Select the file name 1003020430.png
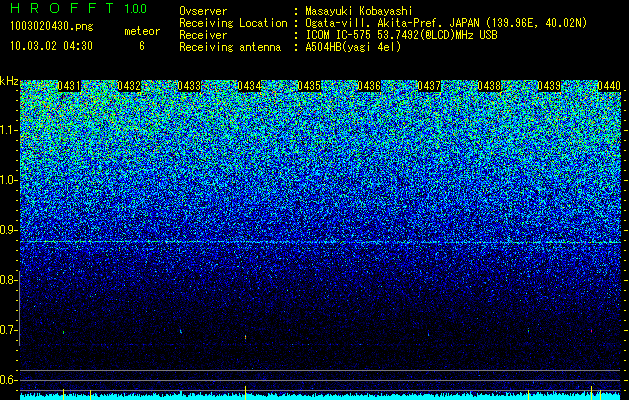The height and width of the screenshot is (400, 629). [x=52, y=27]
